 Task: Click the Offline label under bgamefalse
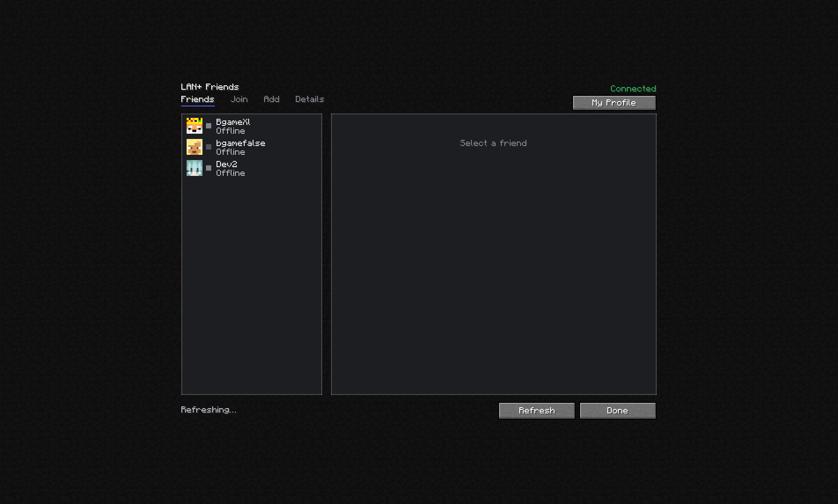coord(230,152)
